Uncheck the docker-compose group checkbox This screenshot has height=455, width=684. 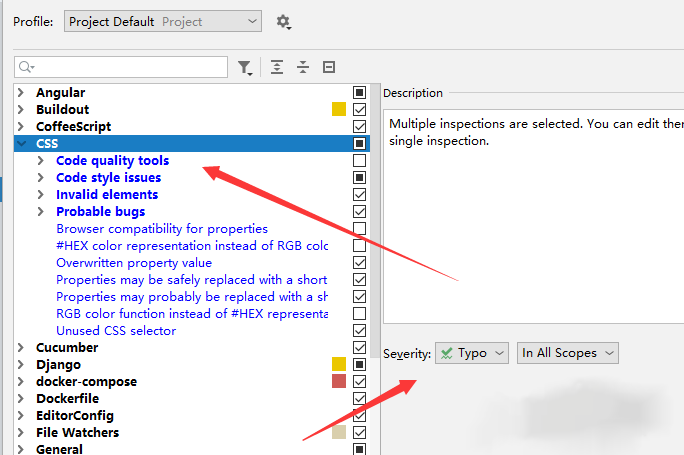359,382
